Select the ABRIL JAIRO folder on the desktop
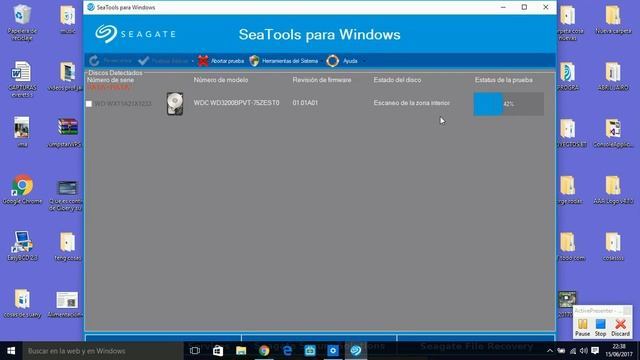The height and width of the screenshot is (360, 640). tap(613, 76)
